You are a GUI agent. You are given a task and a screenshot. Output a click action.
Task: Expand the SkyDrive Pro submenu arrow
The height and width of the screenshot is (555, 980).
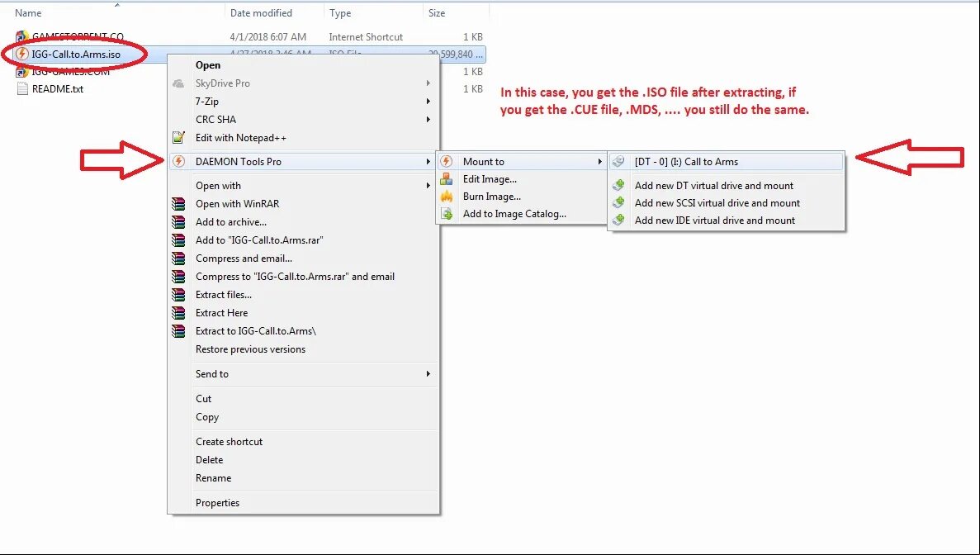[x=428, y=83]
